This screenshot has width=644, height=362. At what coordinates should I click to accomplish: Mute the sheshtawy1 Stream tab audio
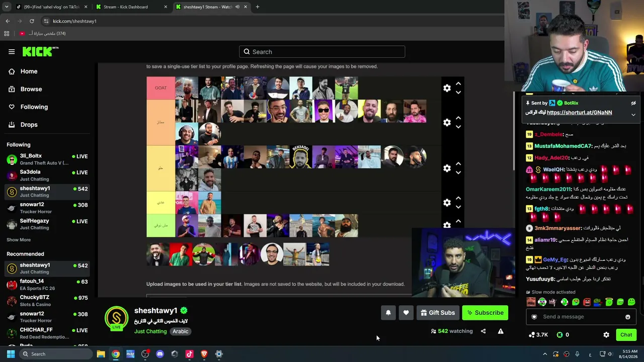tap(237, 7)
